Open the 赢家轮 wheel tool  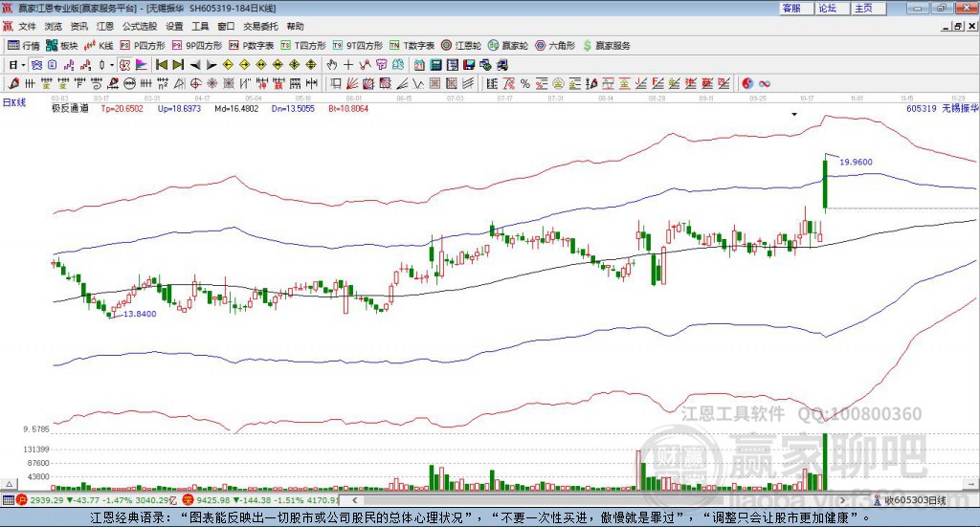508,46
